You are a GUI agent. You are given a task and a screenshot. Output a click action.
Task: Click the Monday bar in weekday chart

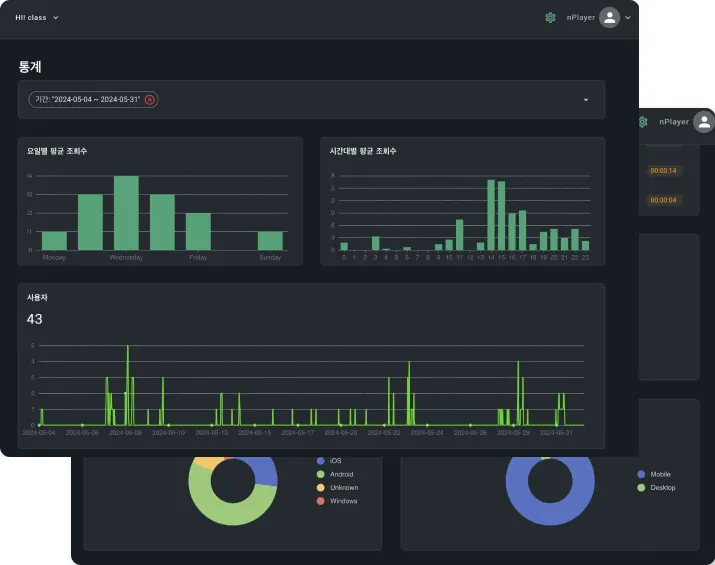[54, 241]
